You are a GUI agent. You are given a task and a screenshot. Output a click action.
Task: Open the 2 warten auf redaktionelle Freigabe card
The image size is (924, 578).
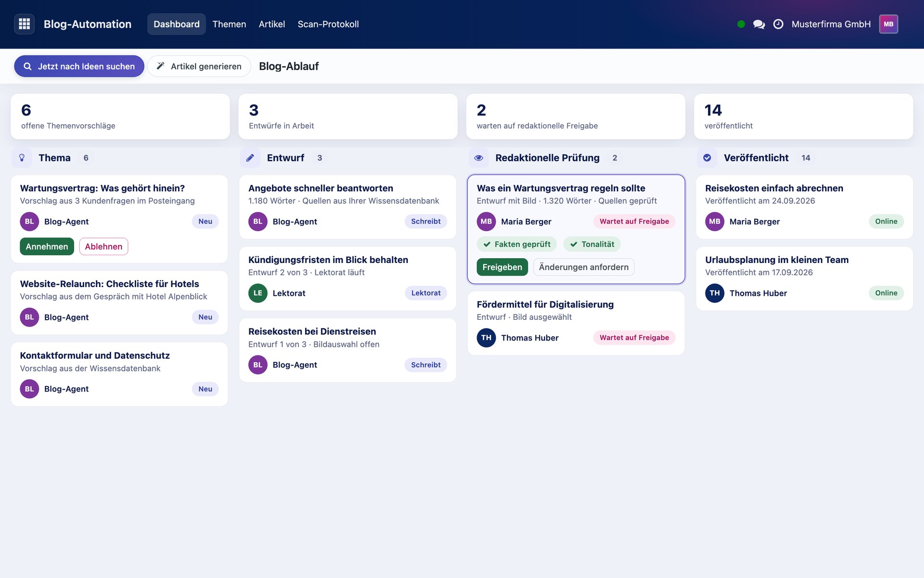pos(576,117)
